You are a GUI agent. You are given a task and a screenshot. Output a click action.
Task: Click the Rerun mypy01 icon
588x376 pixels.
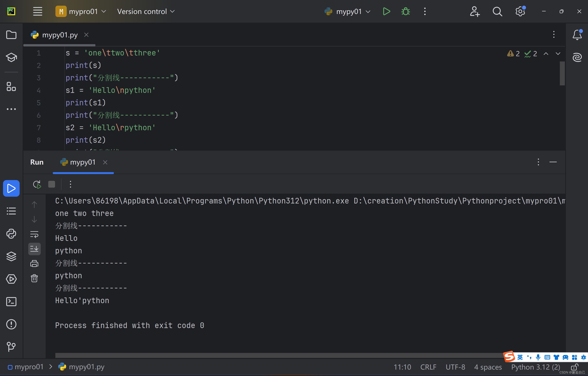coord(37,184)
